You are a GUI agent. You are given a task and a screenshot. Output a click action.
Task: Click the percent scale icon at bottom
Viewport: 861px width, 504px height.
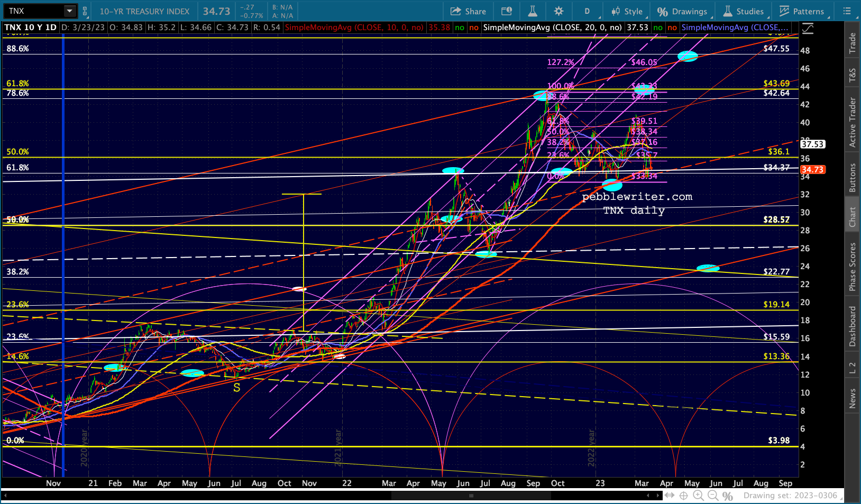(x=728, y=496)
